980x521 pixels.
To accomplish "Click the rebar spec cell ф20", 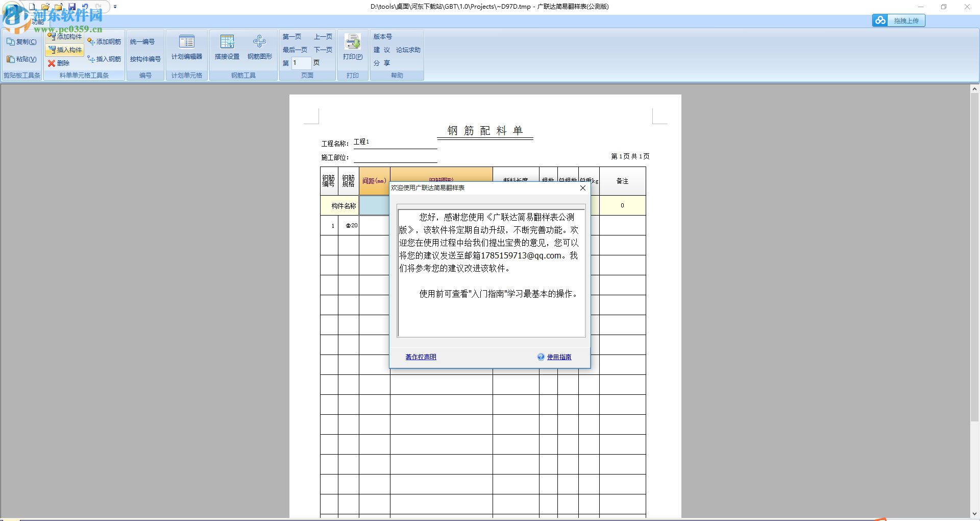I will point(349,225).
